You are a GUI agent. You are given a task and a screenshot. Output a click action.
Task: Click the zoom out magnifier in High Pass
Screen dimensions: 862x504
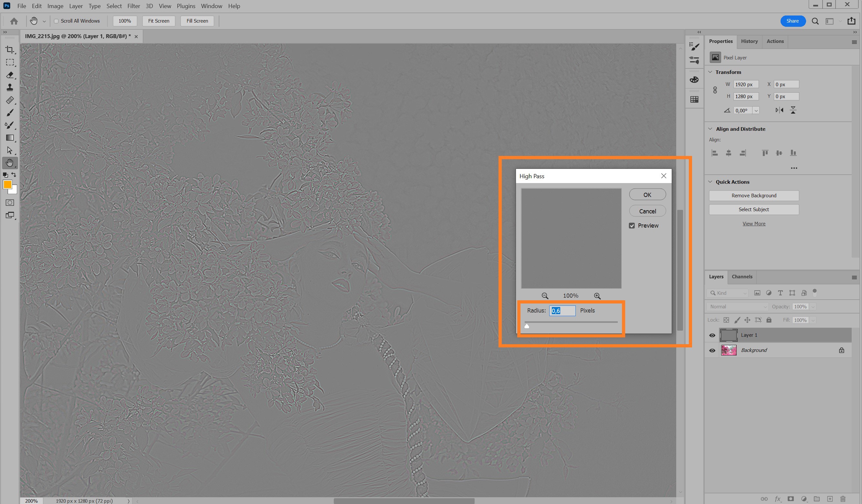point(545,296)
